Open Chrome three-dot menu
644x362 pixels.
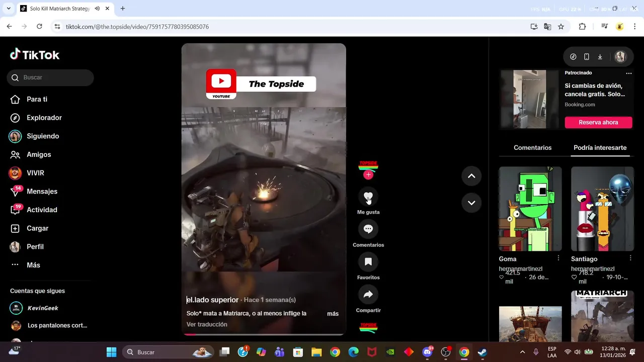click(635, 27)
